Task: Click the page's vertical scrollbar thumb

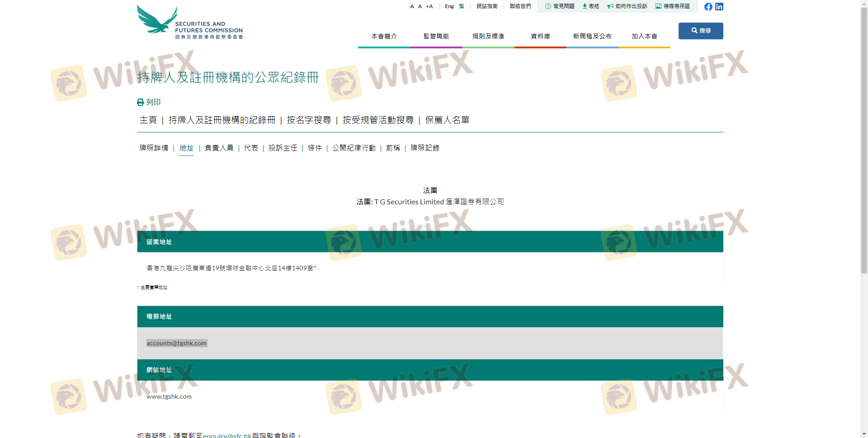Action: point(864,141)
